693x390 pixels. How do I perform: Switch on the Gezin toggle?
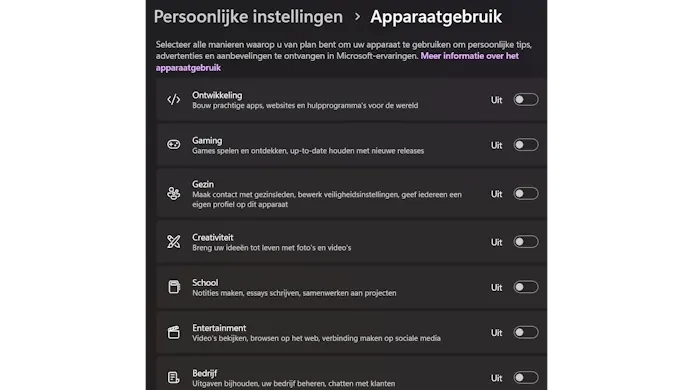525,194
